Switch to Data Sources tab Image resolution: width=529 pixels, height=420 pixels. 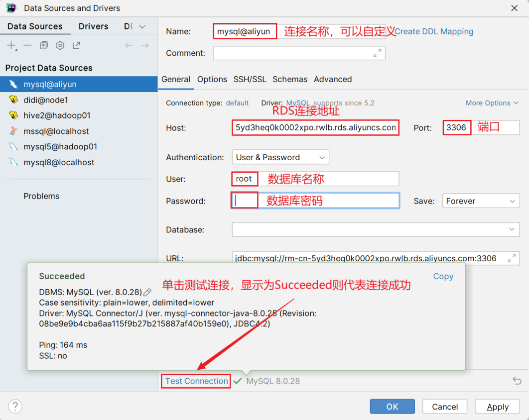pyautogui.click(x=35, y=26)
